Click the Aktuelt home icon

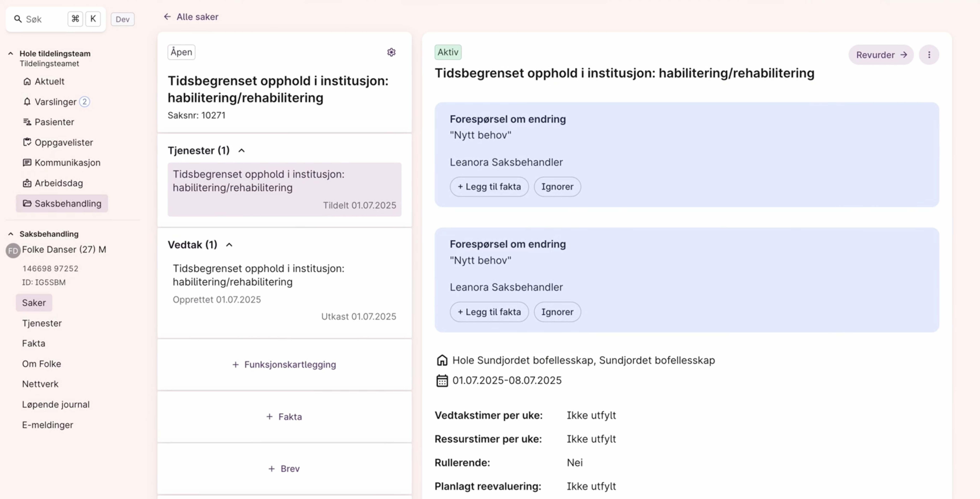pyautogui.click(x=27, y=81)
